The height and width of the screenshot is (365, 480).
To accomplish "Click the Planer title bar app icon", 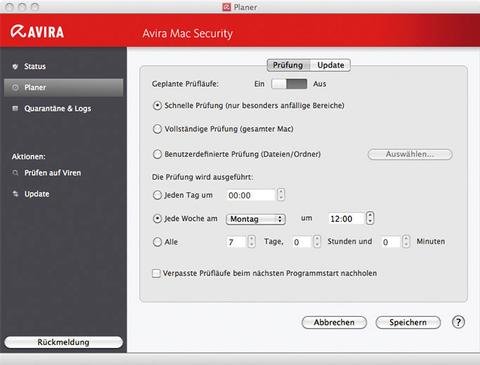I will click(x=227, y=7).
